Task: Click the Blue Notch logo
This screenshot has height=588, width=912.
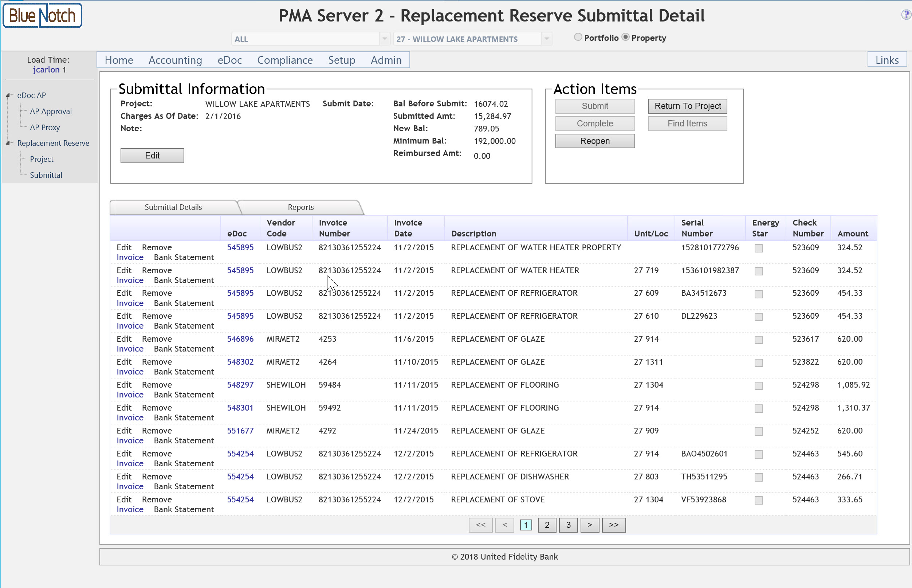Action: [42, 16]
